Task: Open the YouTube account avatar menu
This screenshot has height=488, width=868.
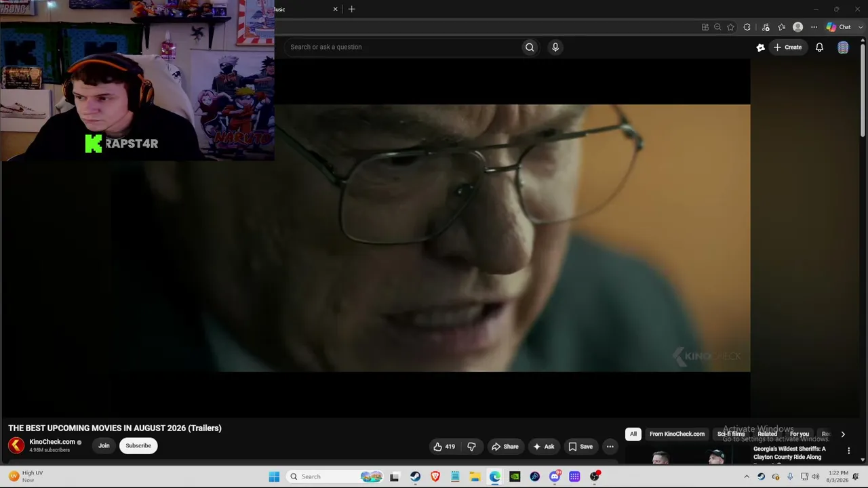Action: pos(843,47)
